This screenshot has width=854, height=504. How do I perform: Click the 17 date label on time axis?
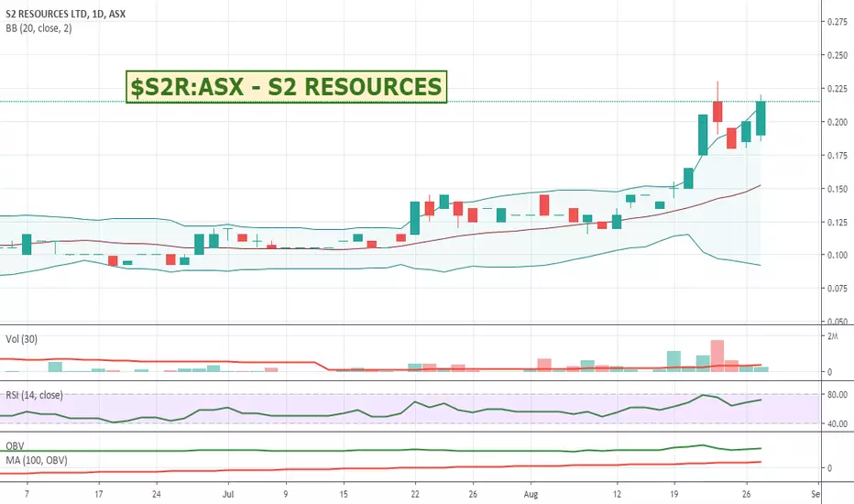[99, 494]
